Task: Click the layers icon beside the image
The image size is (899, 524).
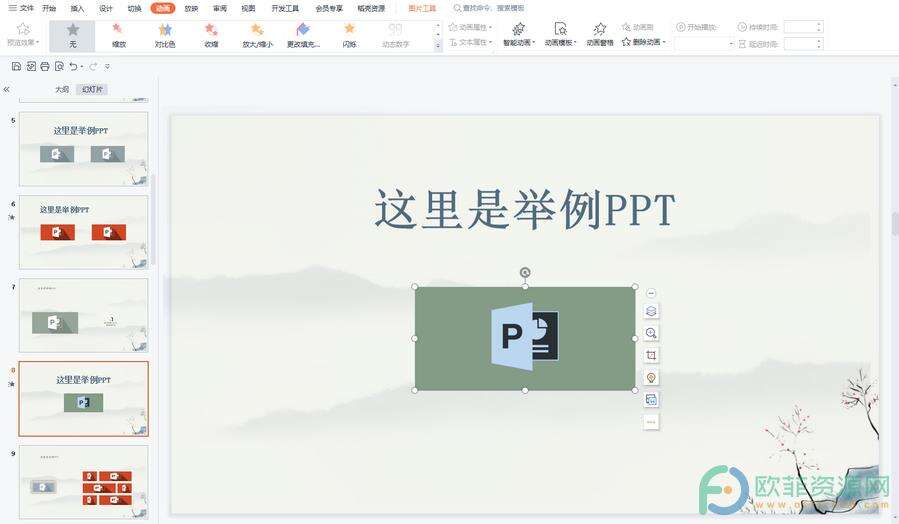Action: [651, 311]
